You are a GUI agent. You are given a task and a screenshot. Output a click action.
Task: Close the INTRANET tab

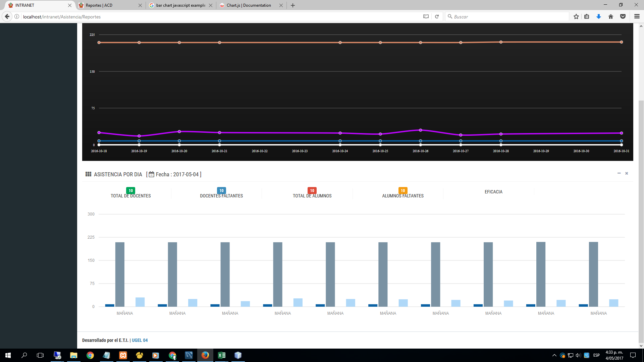click(x=70, y=5)
